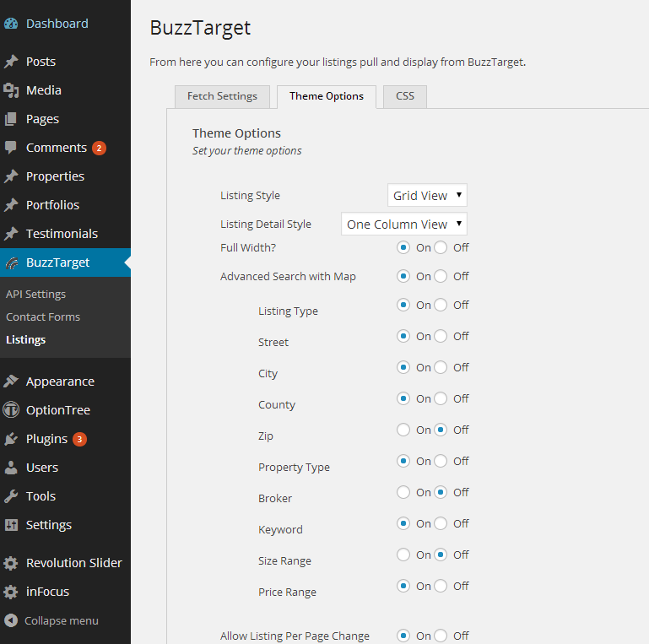This screenshot has width=649, height=644.
Task: Open Listings submenu link
Action: [25, 340]
